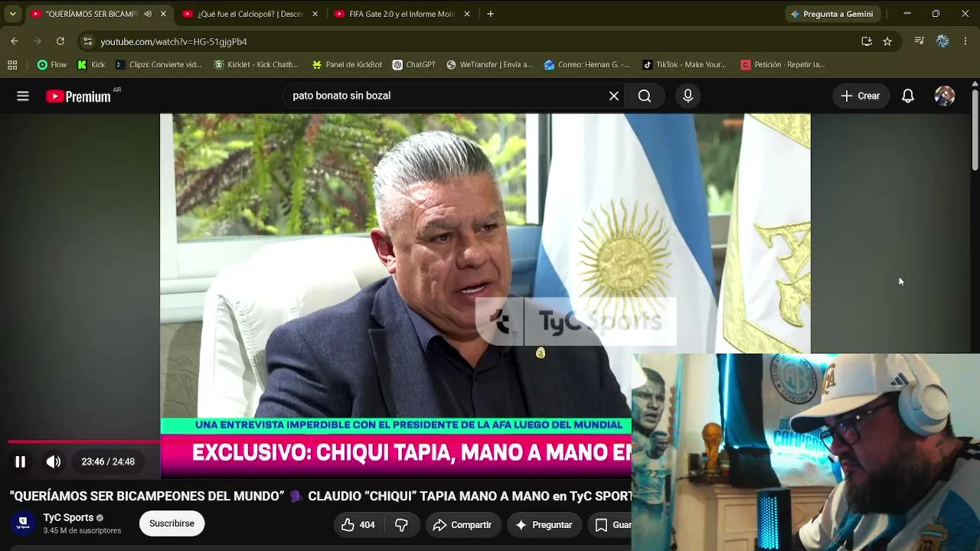Open the YouTube guide hamburger menu

[23, 96]
